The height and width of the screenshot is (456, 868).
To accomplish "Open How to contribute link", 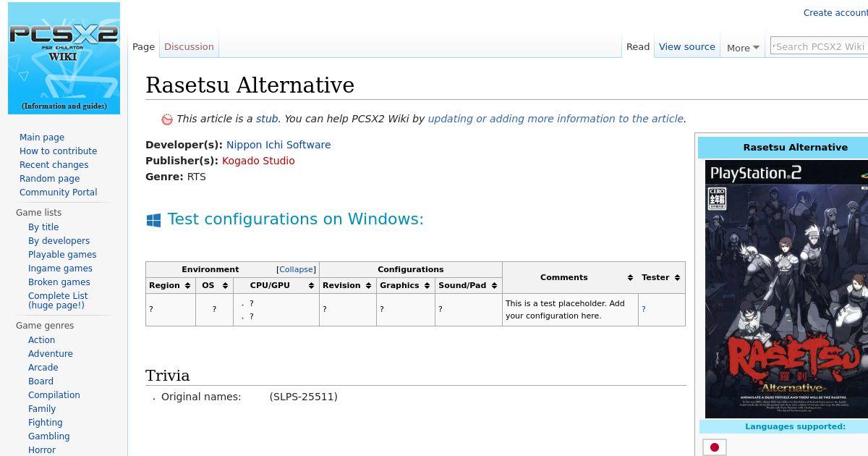I will tap(58, 151).
